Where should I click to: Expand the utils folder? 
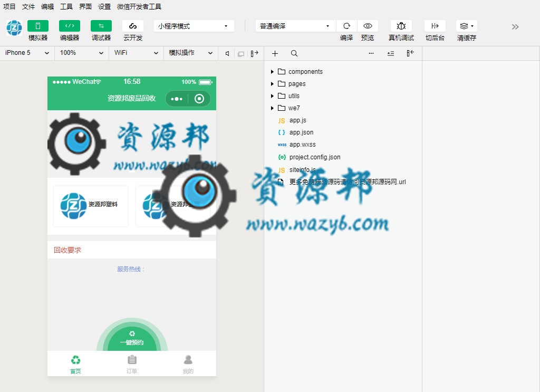[272, 96]
